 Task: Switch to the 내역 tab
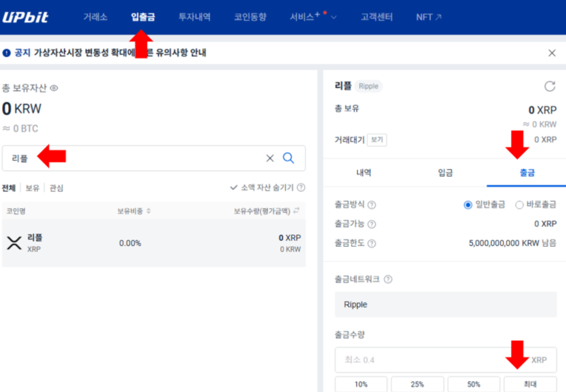click(363, 173)
